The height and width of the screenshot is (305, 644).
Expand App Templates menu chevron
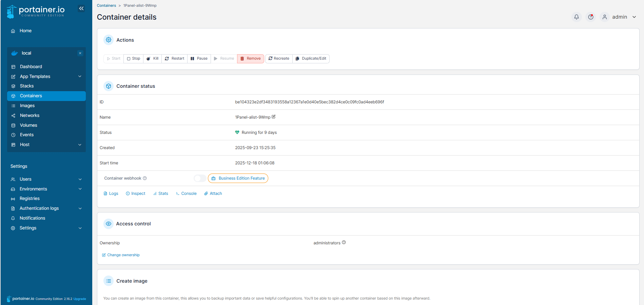(x=80, y=76)
